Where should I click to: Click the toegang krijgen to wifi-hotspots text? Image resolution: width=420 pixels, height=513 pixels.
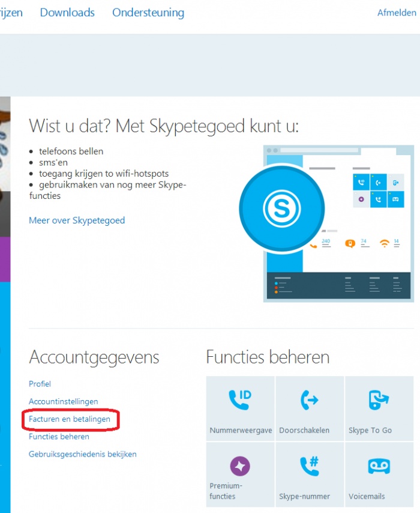click(x=104, y=174)
